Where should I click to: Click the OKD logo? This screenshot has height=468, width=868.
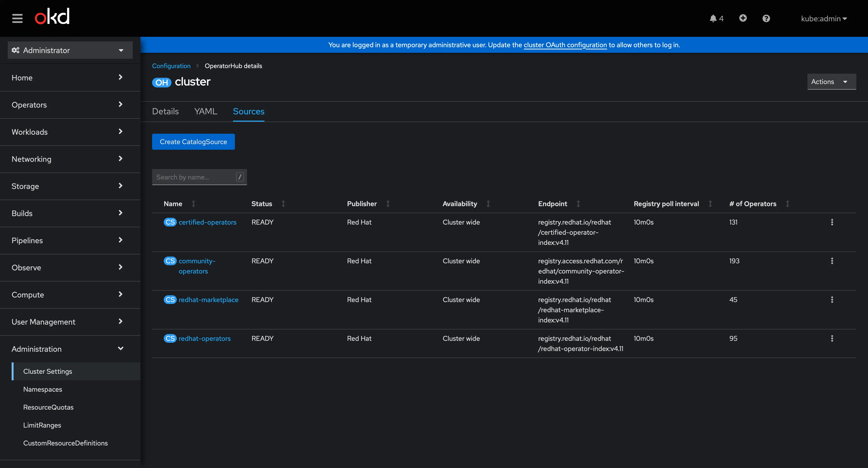[52, 16]
